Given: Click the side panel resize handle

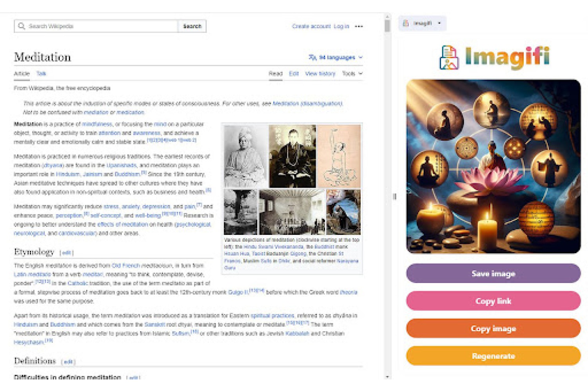Looking at the screenshot, I should [x=394, y=196].
